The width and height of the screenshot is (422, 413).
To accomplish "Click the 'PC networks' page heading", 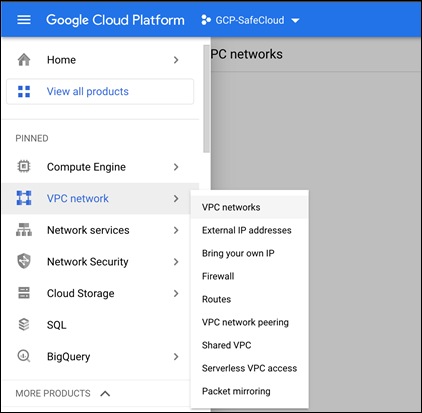I will click(x=247, y=54).
